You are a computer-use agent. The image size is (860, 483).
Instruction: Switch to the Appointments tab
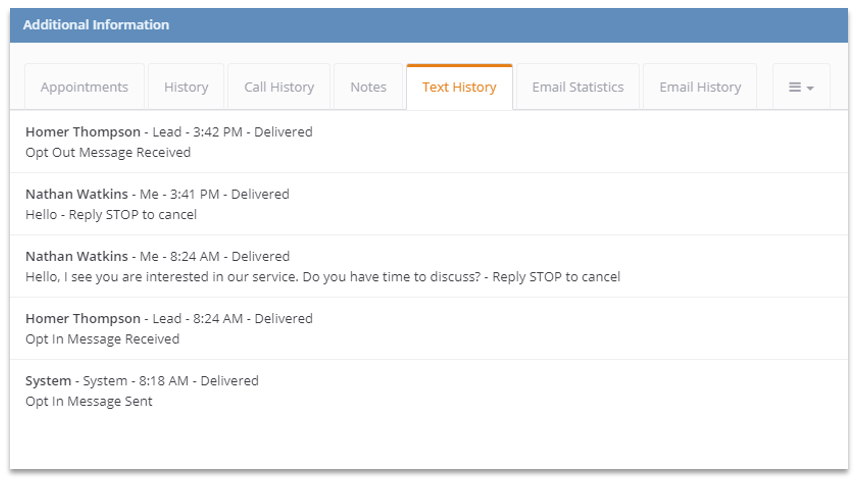pos(84,87)
